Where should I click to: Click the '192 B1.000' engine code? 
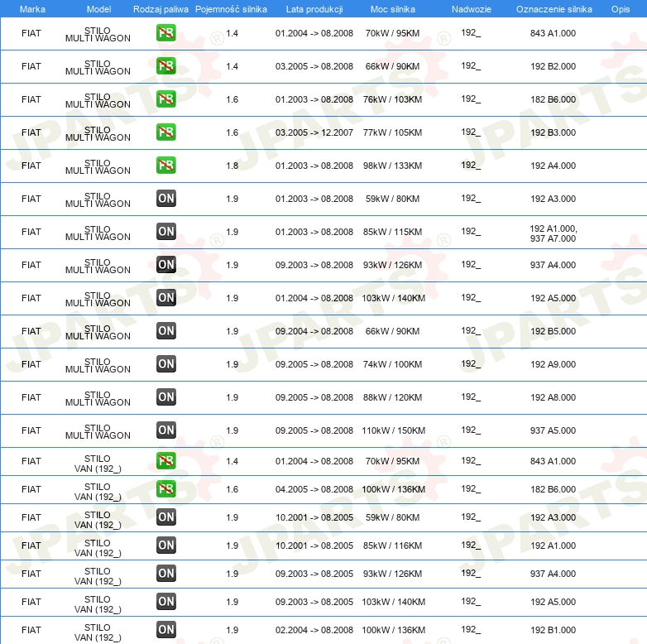click(x=553, y=630)
